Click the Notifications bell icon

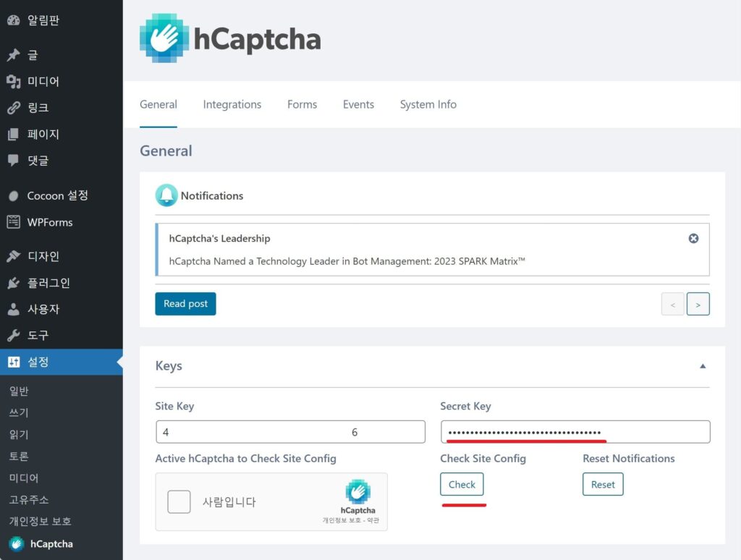pyautogui.click(x=166, y=195)
